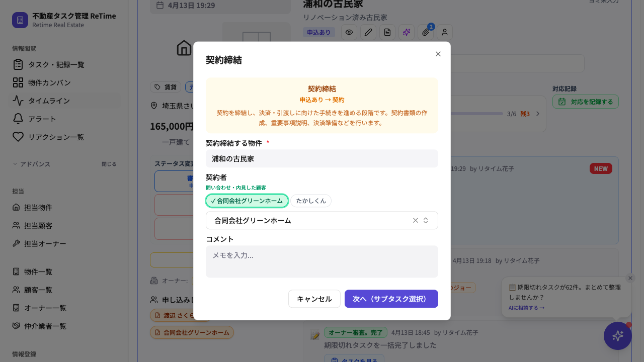The image size is (644, 362).
Task: Click 次へ（サブタスク選択） button
Action: click(x=391, y=299)
